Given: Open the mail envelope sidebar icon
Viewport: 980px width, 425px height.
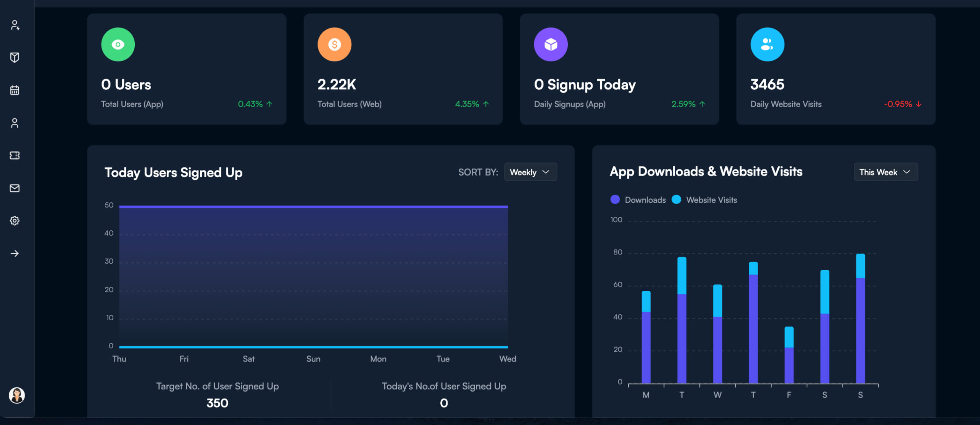Looking at the screenshot, I should [15, 188].
